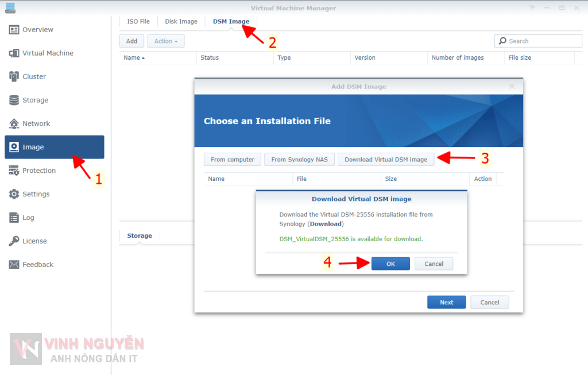Switch to the Disk Image tab
The width and height of the screenshot is (588, 375).
tap(181, 22)
